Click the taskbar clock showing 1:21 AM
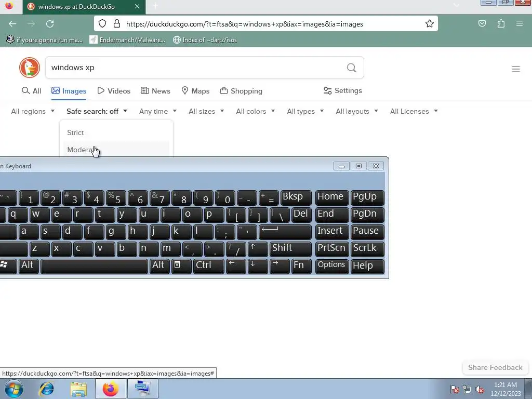 point(506,389)
